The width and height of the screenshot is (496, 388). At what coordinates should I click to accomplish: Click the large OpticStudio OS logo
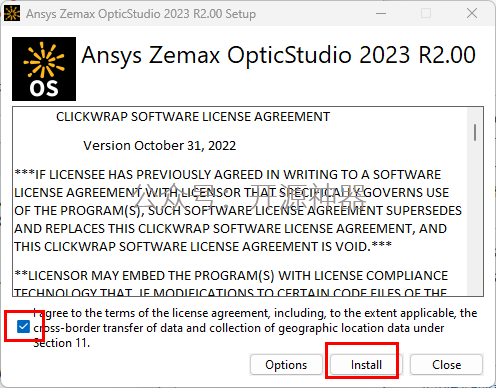[x=44, y=69]
